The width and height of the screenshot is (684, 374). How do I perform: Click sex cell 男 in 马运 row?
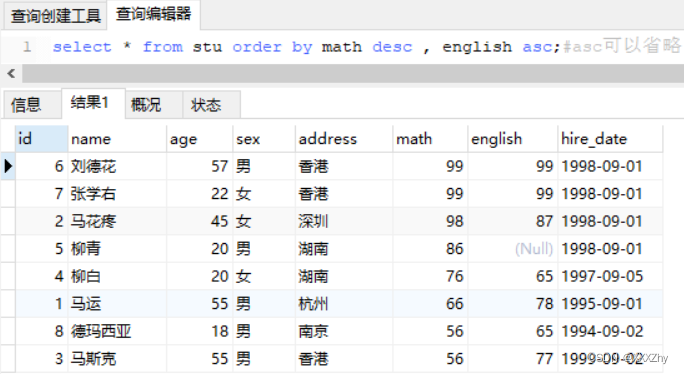coord(264,304)
